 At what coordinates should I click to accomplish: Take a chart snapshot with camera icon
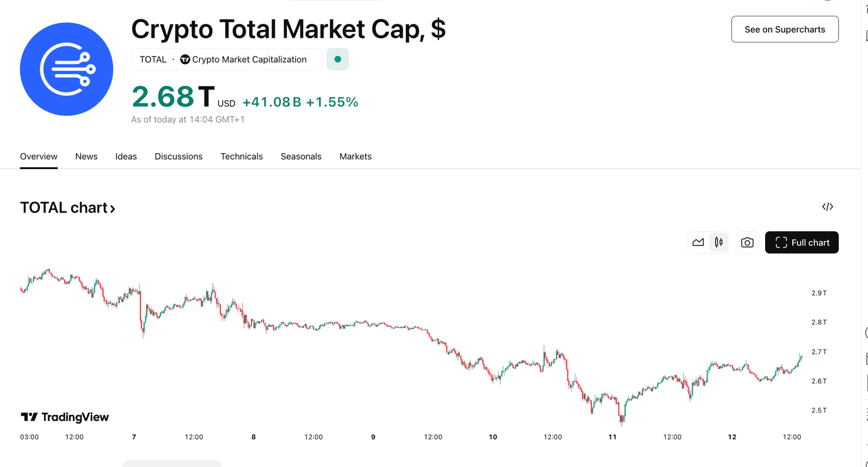point(747,243)
